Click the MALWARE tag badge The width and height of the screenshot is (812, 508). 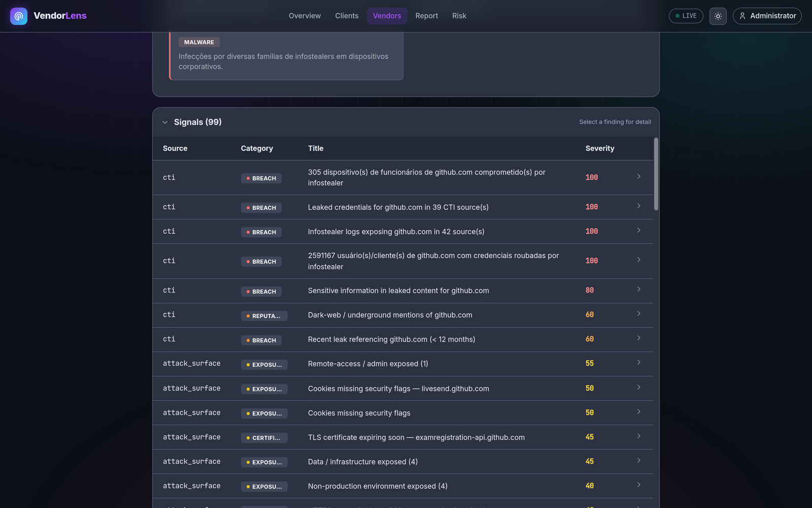tap(199, 42)
